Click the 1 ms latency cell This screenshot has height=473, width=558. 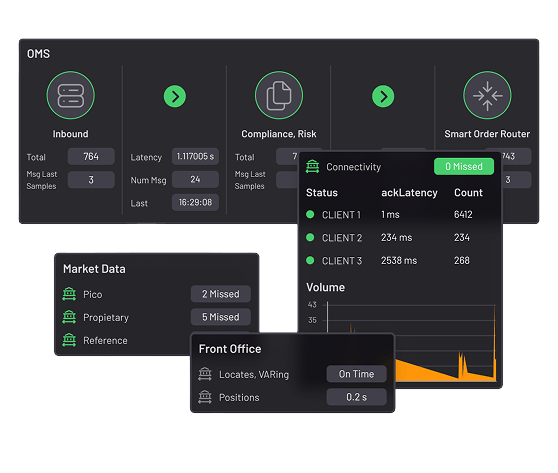click(390, 215)
